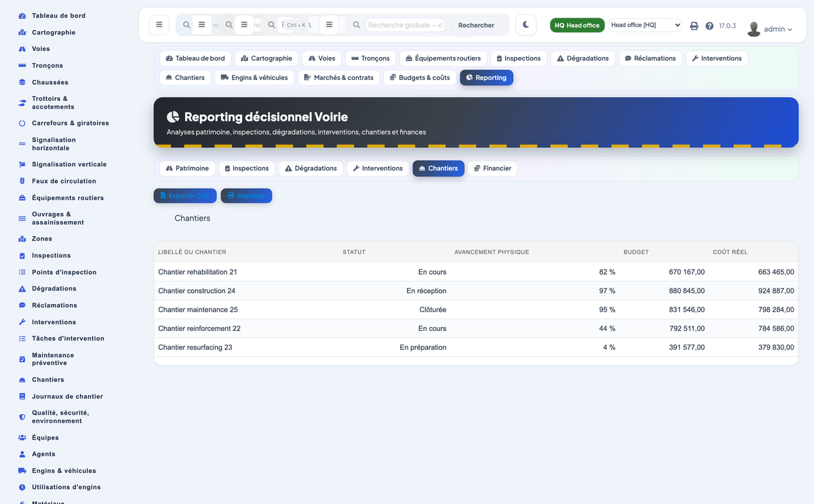Open Chaussées icon in the sidebar
This screenshot has height=504, width=814.
click(x=22, y=82)
